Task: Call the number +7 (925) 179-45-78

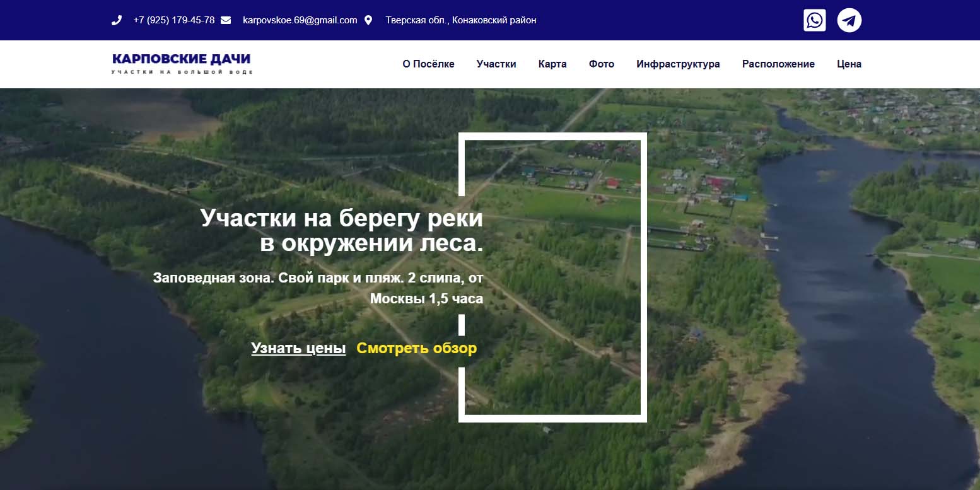Action: (173, 20)
